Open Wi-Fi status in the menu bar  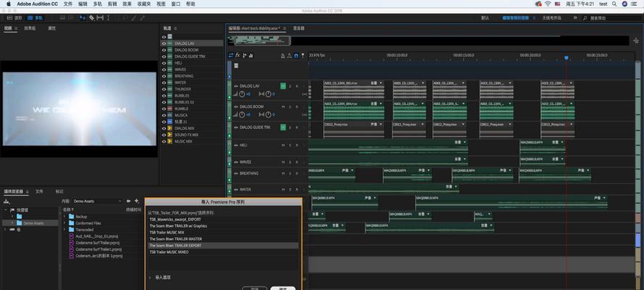coord(548,4)
